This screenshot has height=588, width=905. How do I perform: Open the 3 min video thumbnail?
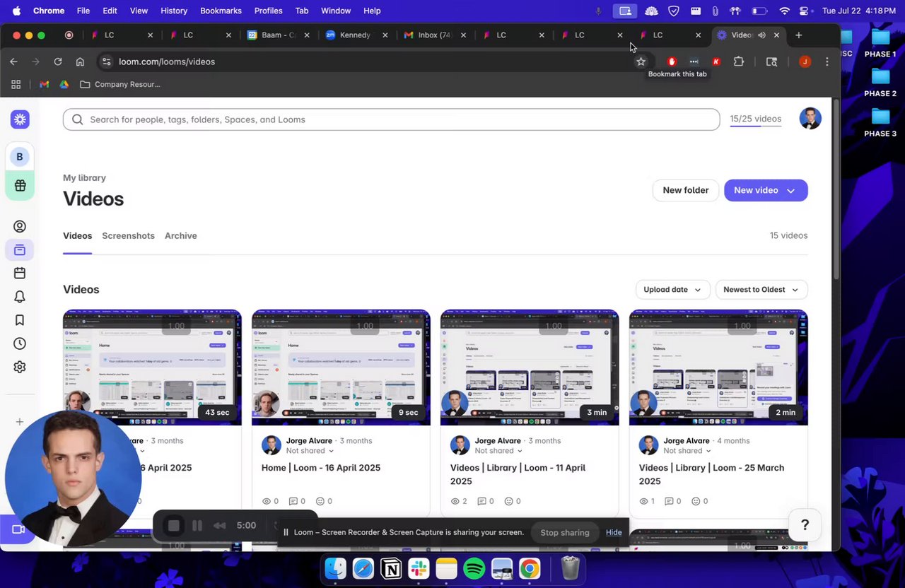530,367
